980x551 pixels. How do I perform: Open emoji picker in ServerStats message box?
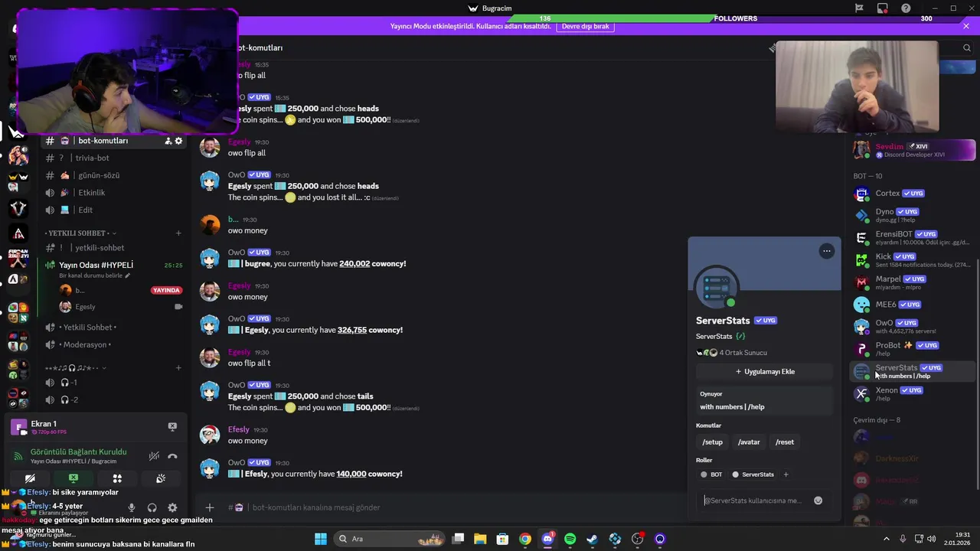(818, 500)
